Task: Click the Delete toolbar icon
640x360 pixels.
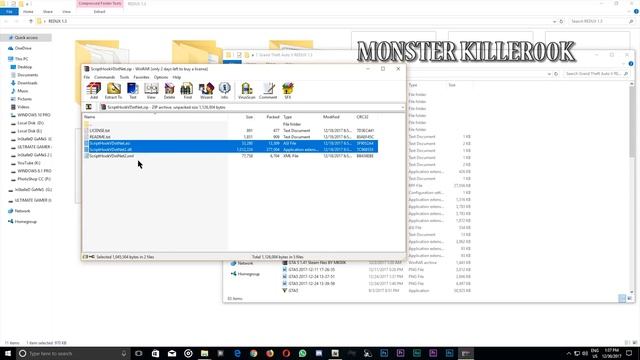Action: tap(169, 91)
